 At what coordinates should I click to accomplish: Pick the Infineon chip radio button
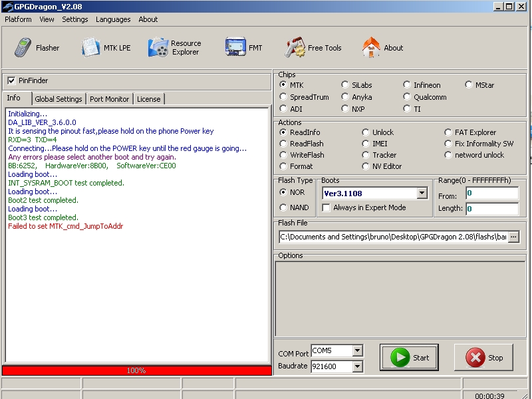coord(406,85)
